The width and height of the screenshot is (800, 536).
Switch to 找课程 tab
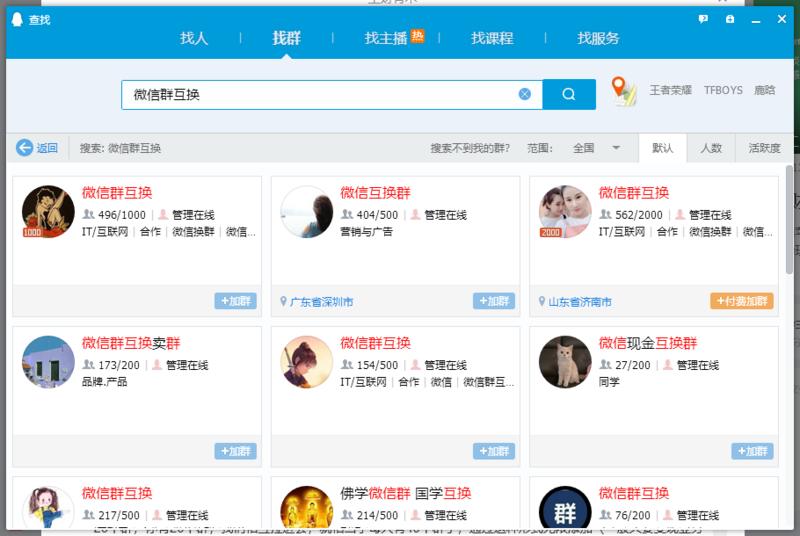(492, 38)
